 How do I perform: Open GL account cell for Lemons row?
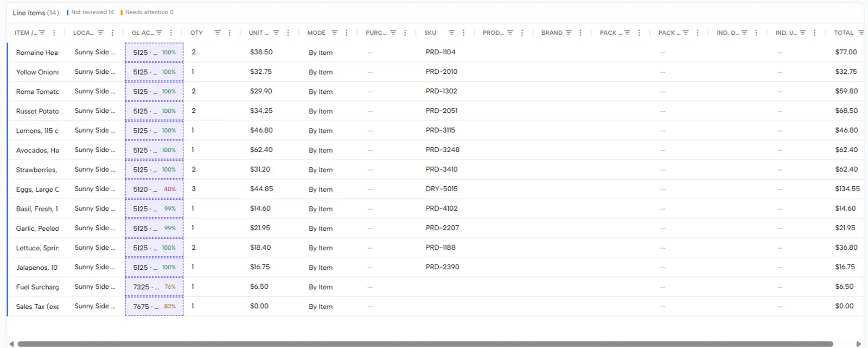(x=154, y=130)
